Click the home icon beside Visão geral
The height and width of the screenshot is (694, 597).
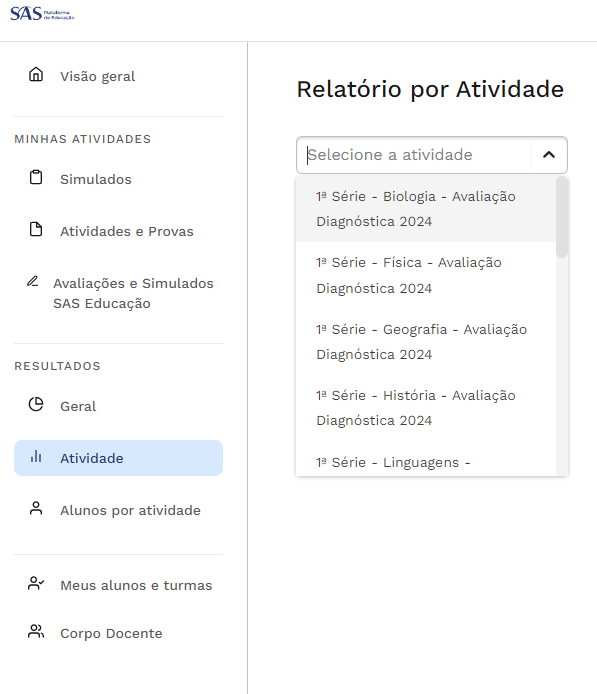(x=36, y=74)
